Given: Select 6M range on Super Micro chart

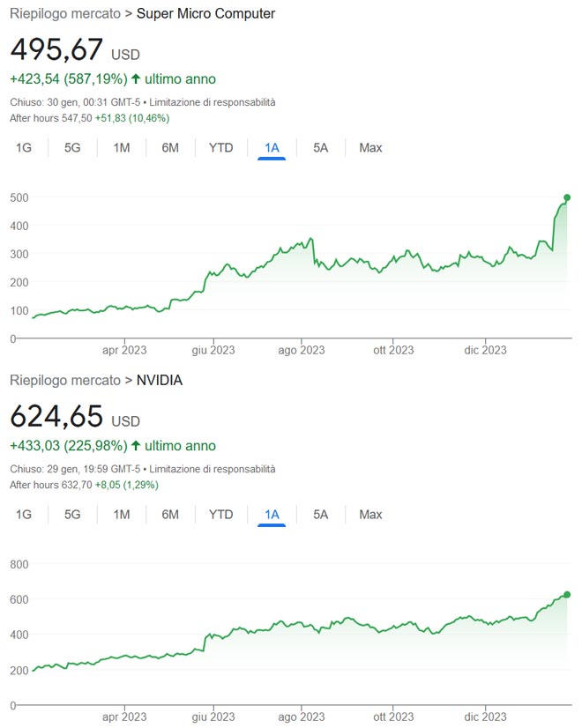Looking at the screenshot, I should coord(170,147).
